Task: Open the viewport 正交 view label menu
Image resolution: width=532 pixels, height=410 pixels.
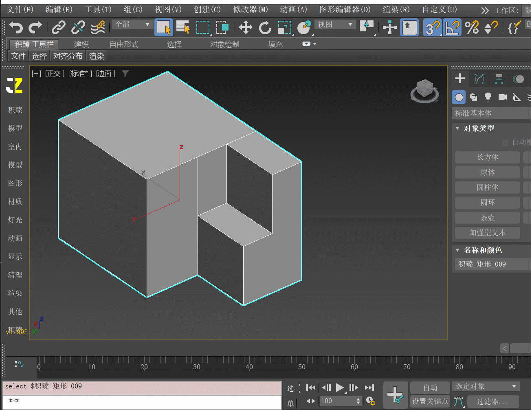Action: (55, 73)
